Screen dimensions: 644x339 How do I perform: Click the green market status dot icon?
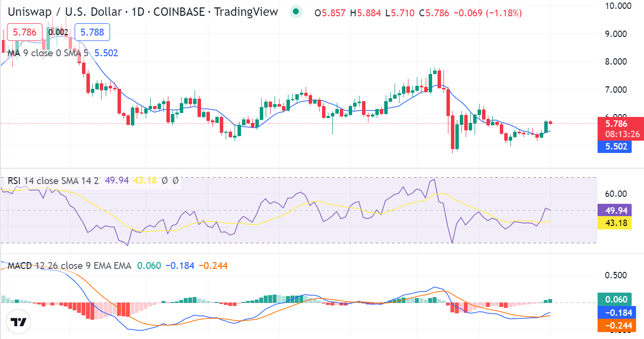click(296, 12)
